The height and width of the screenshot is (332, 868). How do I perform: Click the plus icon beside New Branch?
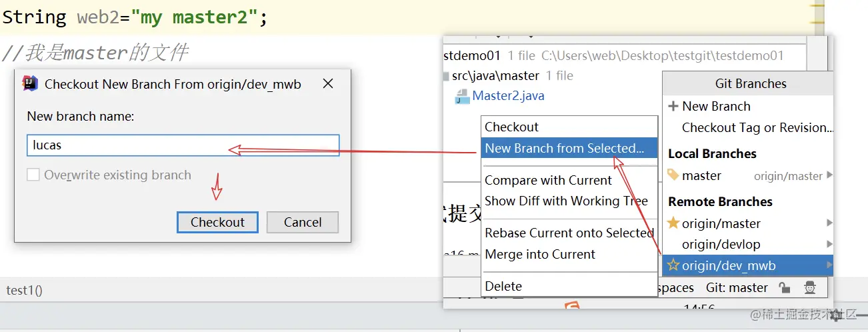673,106
